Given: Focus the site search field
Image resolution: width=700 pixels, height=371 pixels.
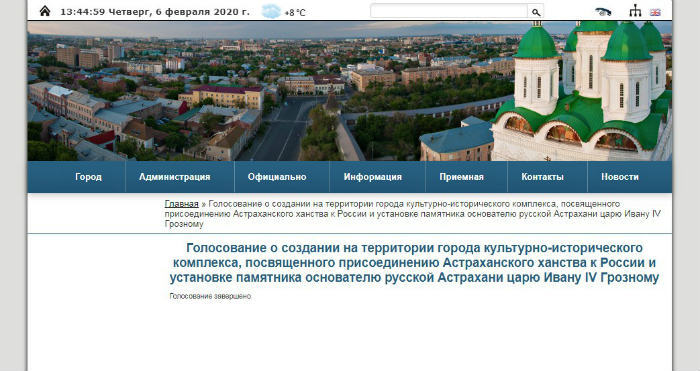Looking at the screenshot, I should coord(449,12).
